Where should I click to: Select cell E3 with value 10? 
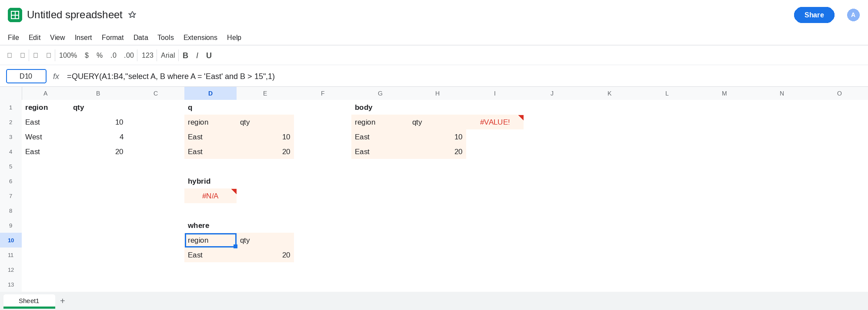coord(265,137)
